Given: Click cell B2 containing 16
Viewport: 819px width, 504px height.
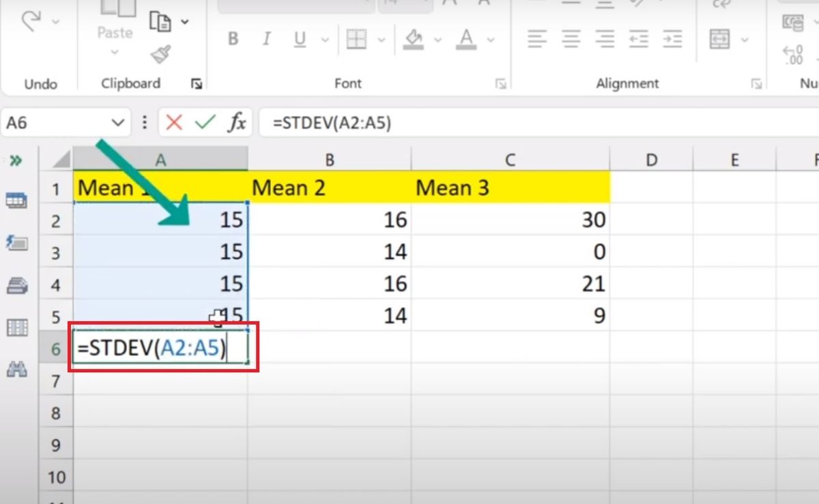Looking at the screenshot, I should (330, 220).
